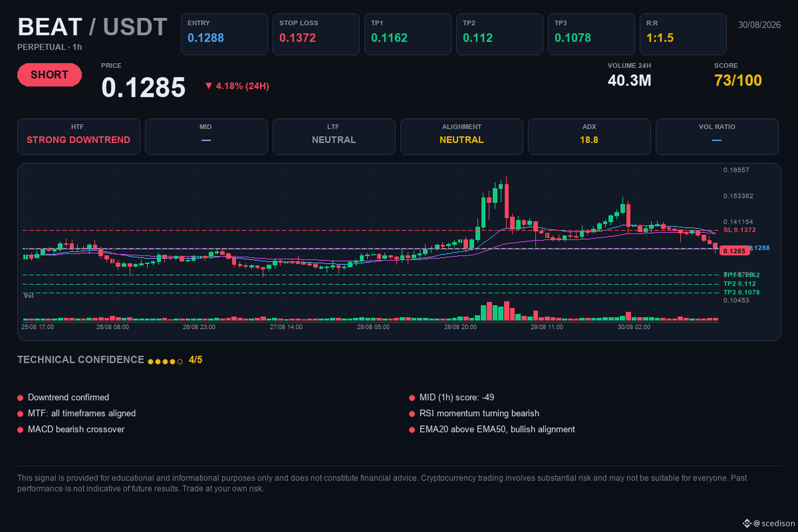Click the "25/08 17:00" time axis label

pyautogui.click(x=37, y=327)
